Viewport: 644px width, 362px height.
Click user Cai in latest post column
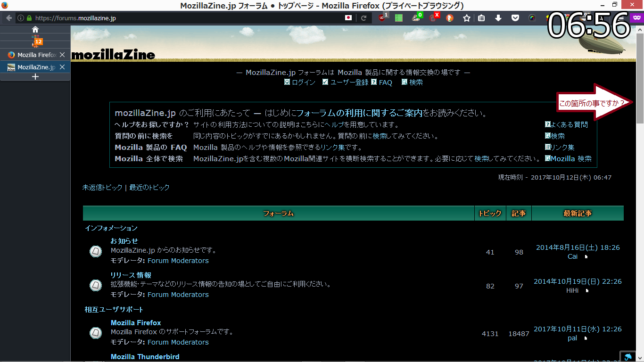tap(572, 256)
